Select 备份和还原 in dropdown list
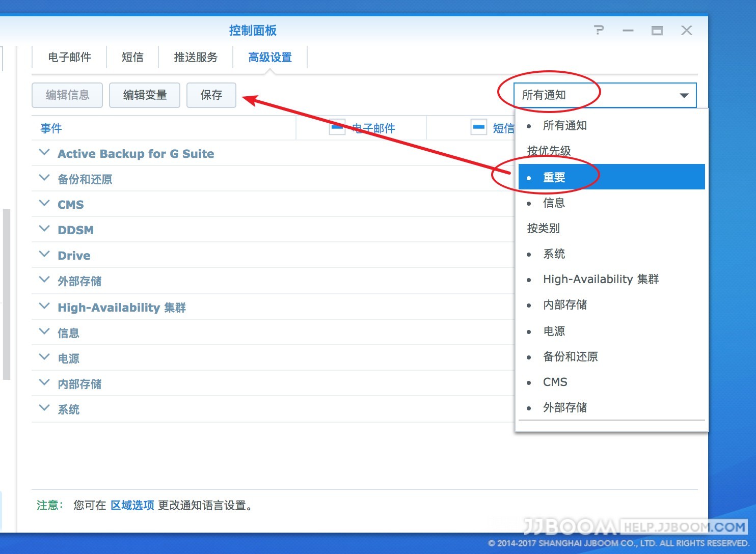Image resolution: width=756 pixels, height=554 pixels. [x=611, y=356]
